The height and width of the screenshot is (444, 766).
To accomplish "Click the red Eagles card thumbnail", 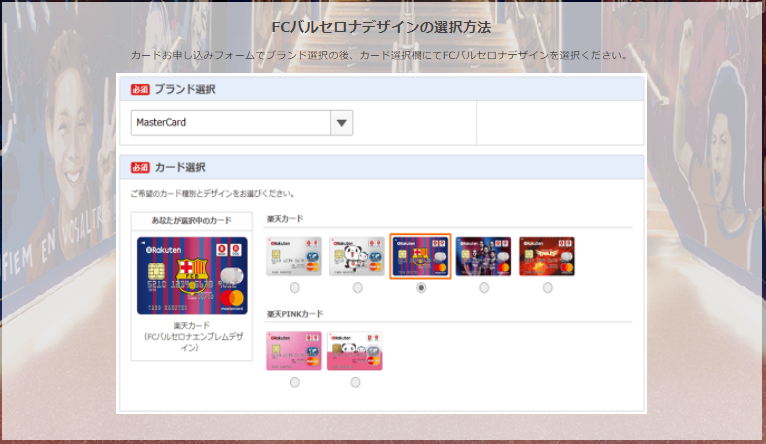I will (x=547, y=256).
